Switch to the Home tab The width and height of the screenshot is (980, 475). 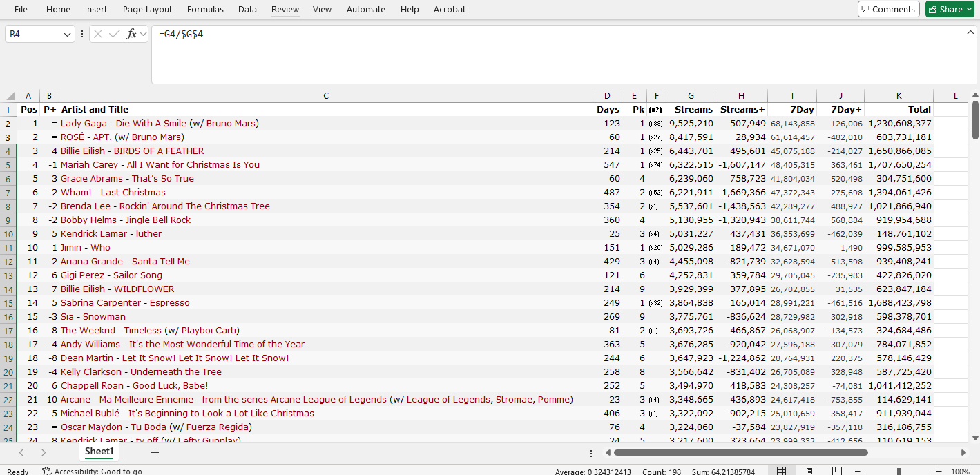point(58,9)
